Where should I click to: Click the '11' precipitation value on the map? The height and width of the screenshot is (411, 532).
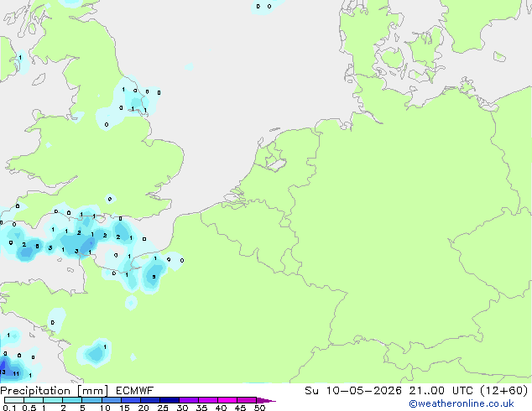(16, 374)
